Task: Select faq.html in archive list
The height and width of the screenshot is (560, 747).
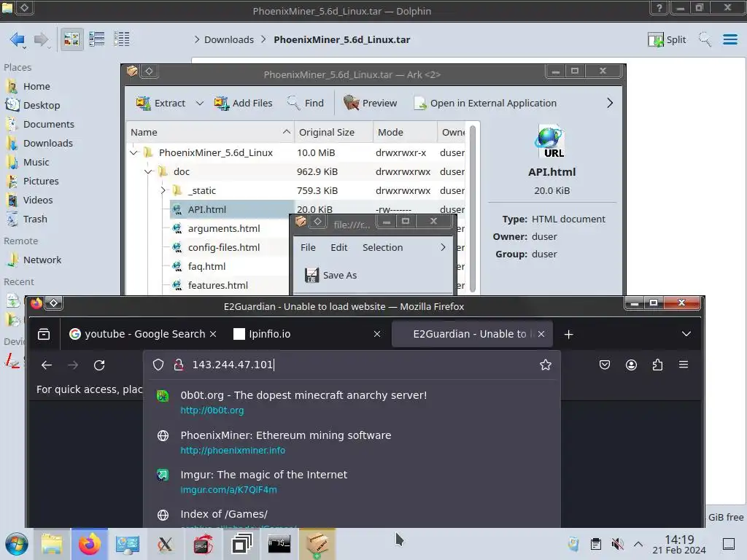Action: click(206, 267)
